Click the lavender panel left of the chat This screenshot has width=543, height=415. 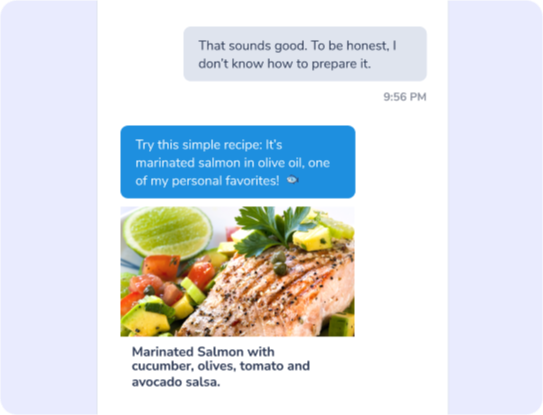tap(49, 208)
